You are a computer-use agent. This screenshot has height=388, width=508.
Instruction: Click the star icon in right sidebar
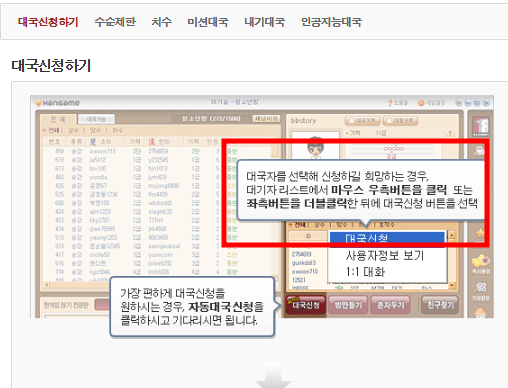[480, 233]
